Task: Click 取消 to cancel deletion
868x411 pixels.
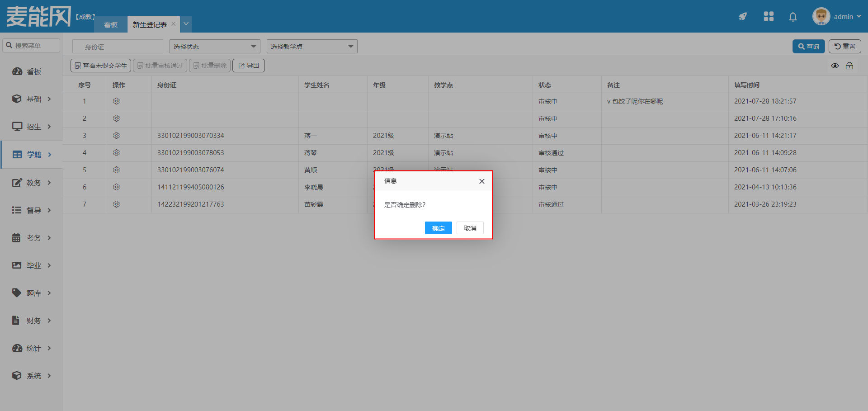Action: tap(470, 228)
